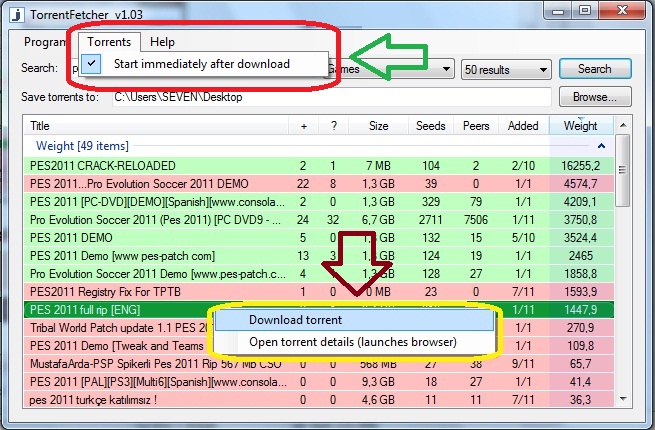
Task: Select row PES 2011 [PC-DVD][DEMO][Spanish]
Action: [319, 202]
